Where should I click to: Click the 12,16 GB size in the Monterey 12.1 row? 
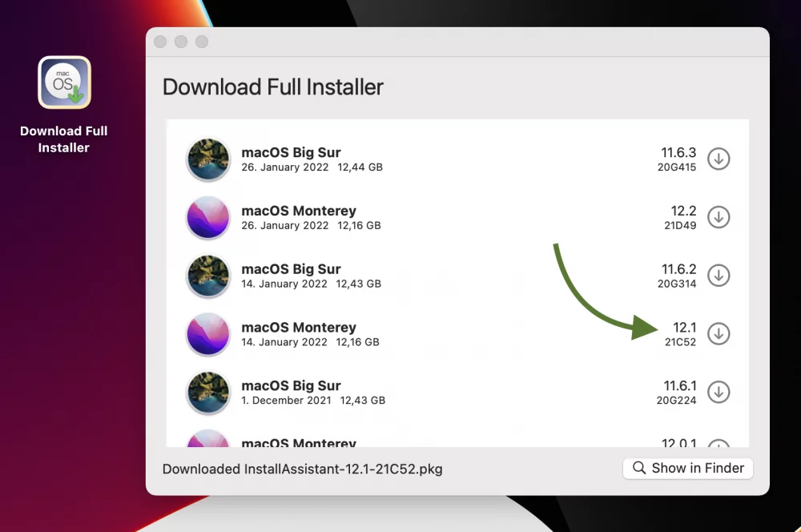pos(357,342)
